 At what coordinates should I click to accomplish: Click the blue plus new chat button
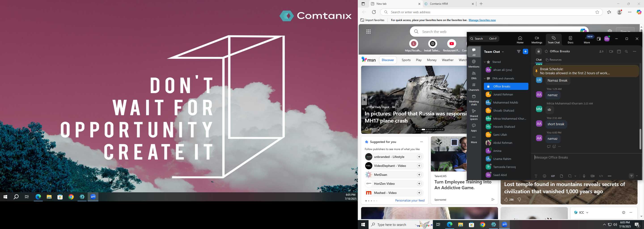coord(525,51)
